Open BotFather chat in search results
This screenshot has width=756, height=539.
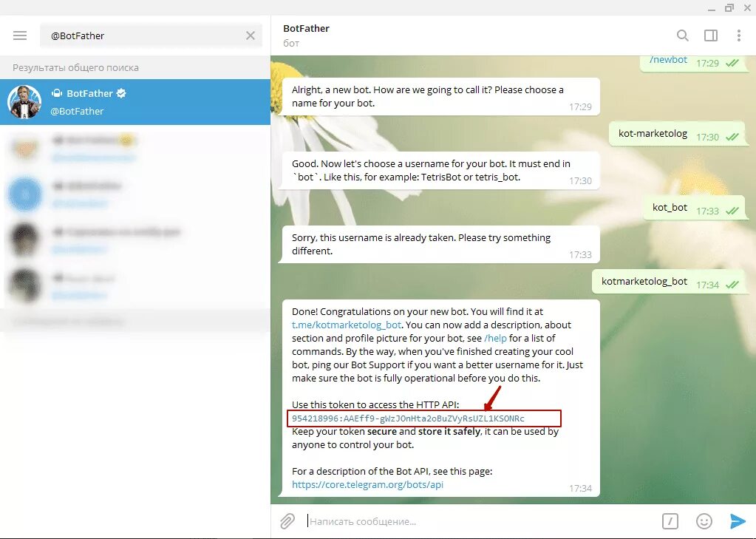[x=135, y=102]
